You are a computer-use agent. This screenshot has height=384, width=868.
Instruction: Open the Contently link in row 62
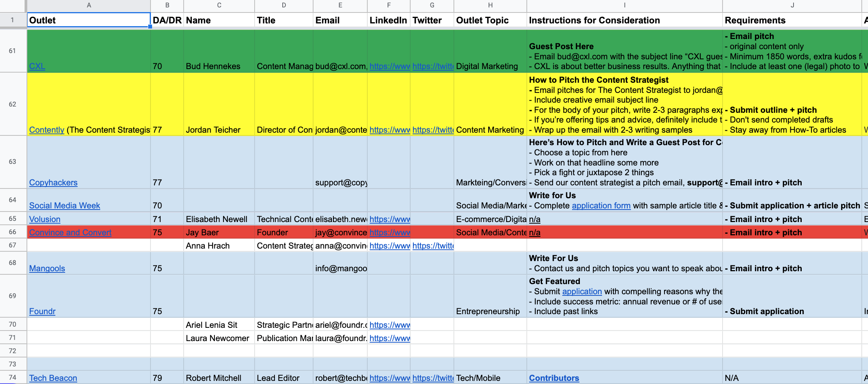pos(46,130)
